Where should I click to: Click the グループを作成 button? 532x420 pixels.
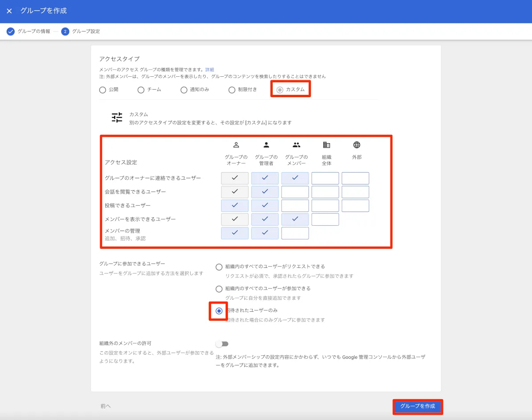tap(418, 406)
